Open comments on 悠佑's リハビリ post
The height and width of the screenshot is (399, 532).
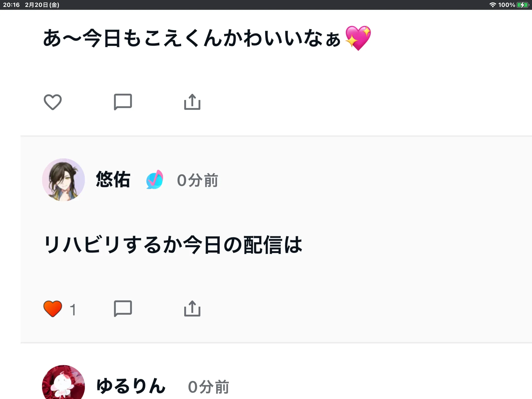click(123, 308)
